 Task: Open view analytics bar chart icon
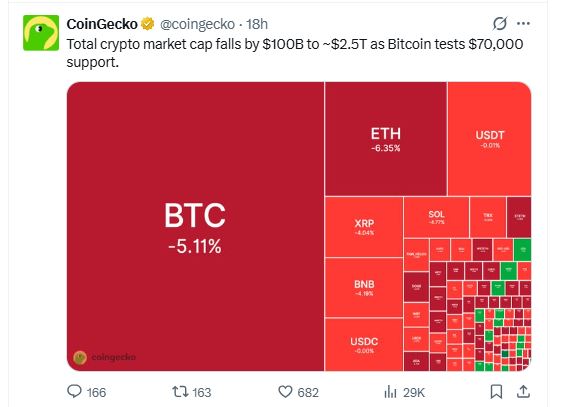390,392
